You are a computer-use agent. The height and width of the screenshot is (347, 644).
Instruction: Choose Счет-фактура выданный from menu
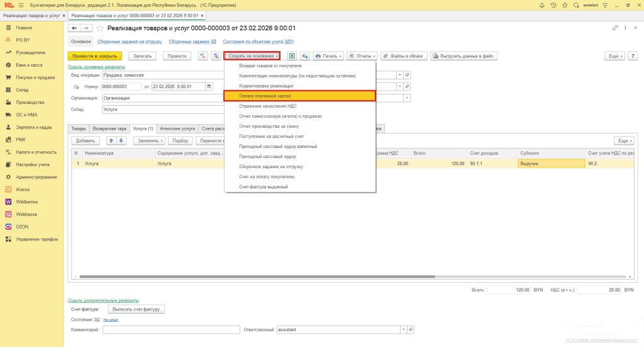pos(264,187)
